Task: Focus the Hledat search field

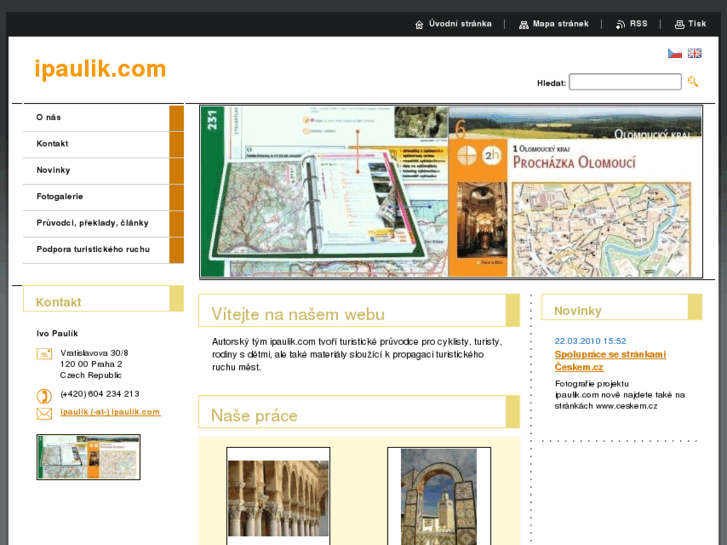Action: point(625,82)
